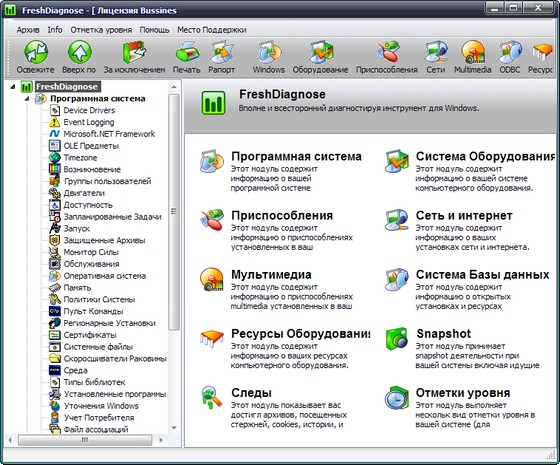The height and width of the screenshot is (465, 560).
Task: Select the Multimedia toolbar icon
Action: (473, 52)
